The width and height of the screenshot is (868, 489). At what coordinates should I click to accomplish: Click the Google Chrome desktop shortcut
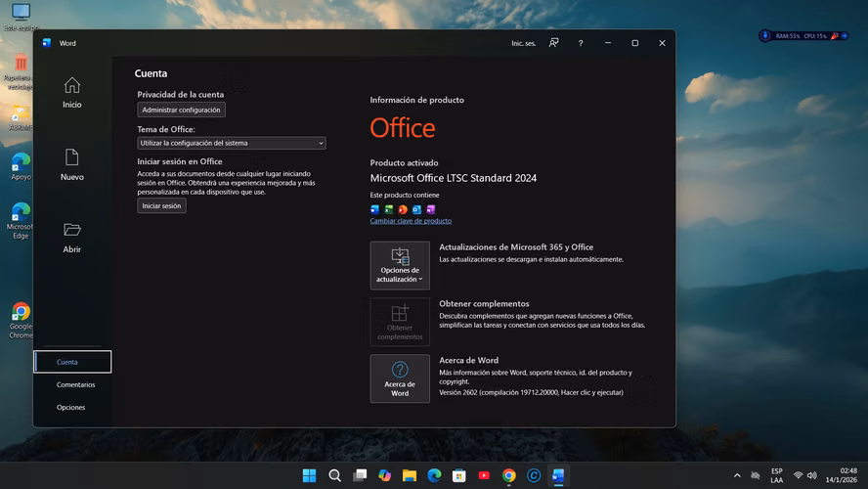click(x=21, y=321)
